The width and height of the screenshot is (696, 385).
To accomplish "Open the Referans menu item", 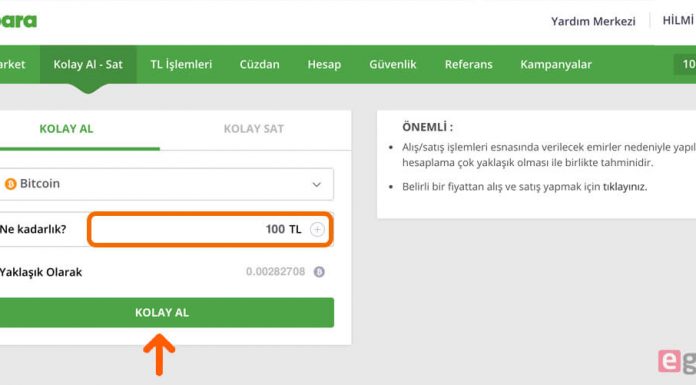I will coord(469,64).
